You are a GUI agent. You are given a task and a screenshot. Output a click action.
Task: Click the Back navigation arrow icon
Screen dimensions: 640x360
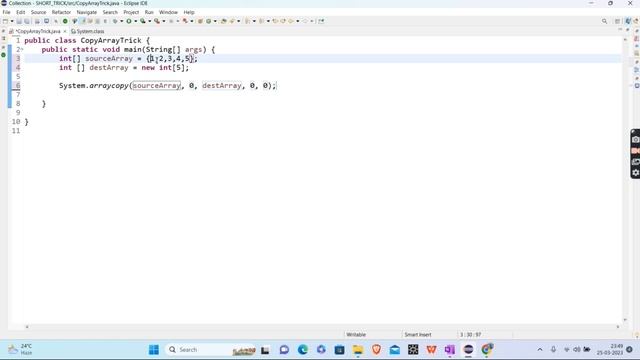tap(291, 21)
